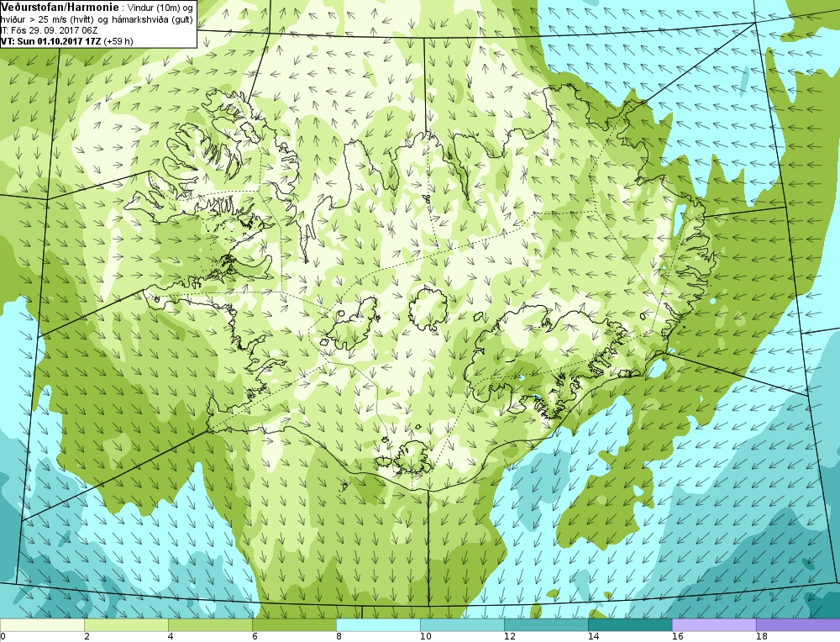
Task: Click the legend scale label '4'
Action: pos(171,637)
